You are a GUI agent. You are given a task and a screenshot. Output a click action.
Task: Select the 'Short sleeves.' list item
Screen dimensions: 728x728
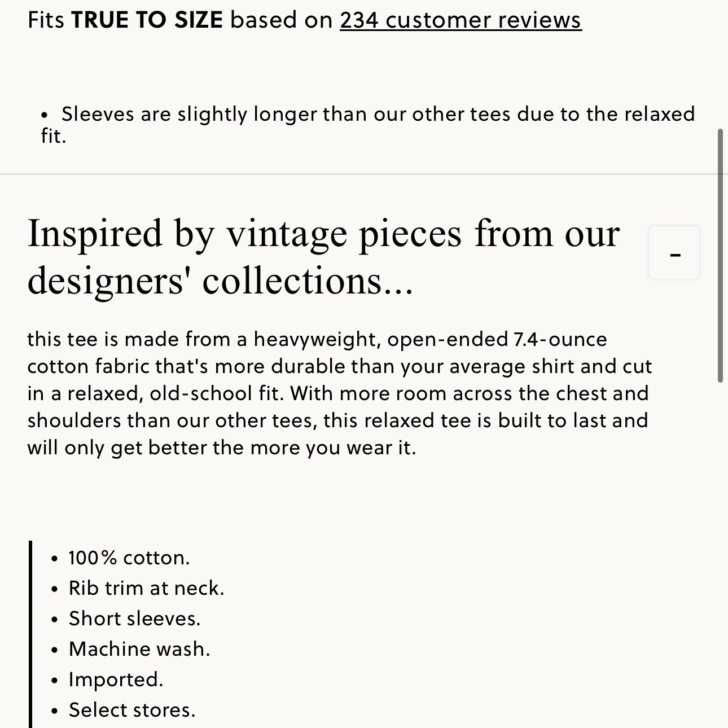click(135, 619)
